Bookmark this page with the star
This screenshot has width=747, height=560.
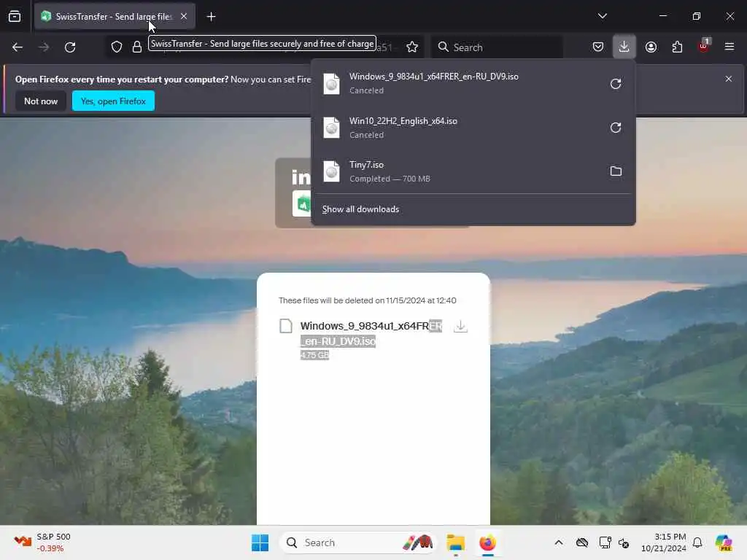pyautogui.click(x=412, y=47)
